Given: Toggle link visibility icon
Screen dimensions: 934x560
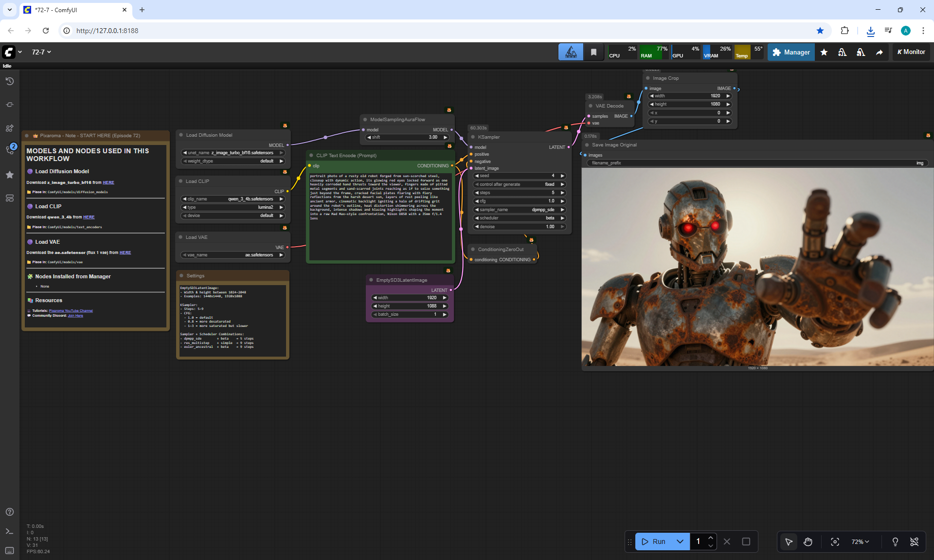Looking at the screenshot, I should [914, 542].
